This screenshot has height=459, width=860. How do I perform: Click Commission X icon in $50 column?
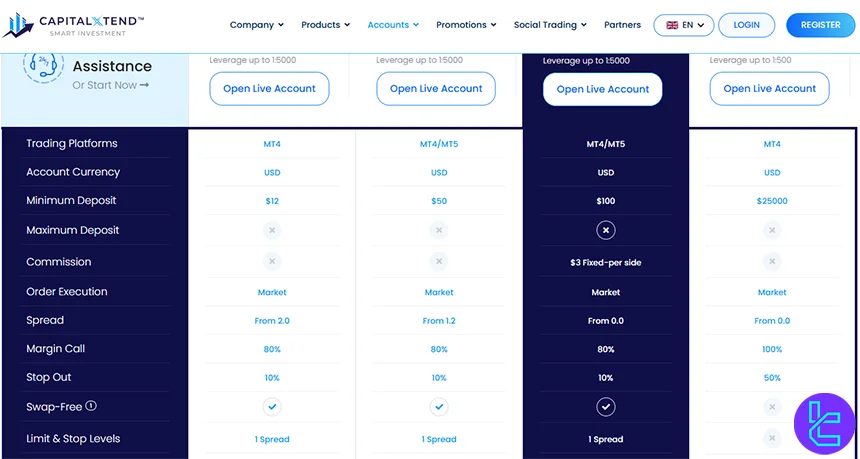[439, 262]
